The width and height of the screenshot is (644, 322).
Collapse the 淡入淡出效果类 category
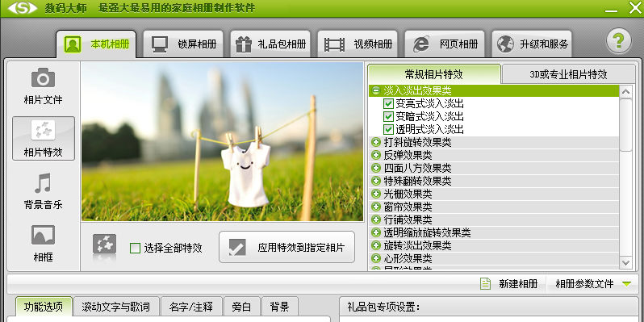pos(376,90)
